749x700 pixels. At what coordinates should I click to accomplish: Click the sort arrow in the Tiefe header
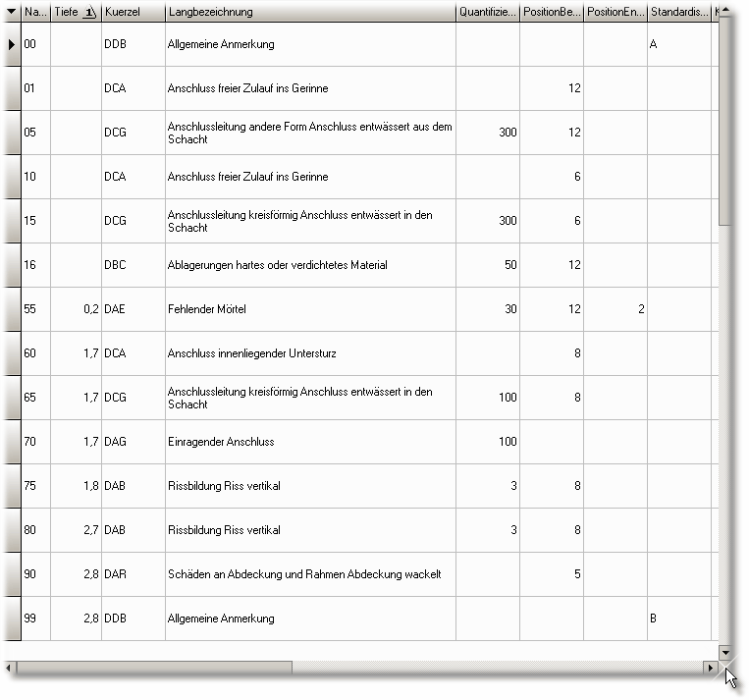pyautogui.click(x=90, y=12)
